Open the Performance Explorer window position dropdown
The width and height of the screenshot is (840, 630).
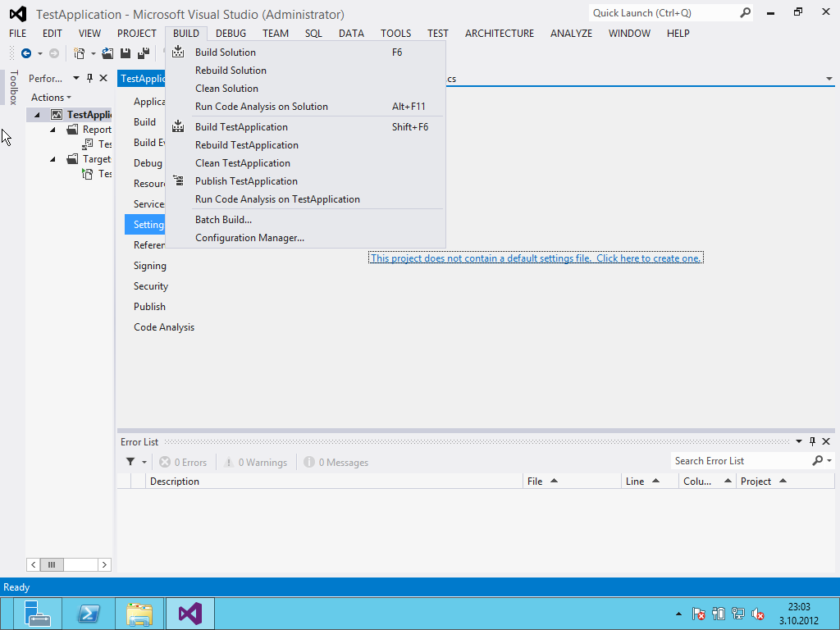tap(76, 78)
